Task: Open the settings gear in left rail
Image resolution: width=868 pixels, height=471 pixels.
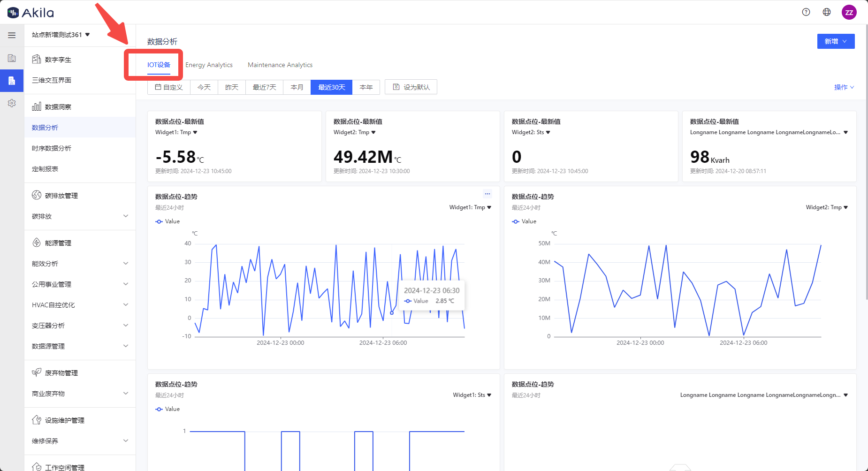Action: coord(12,103)
